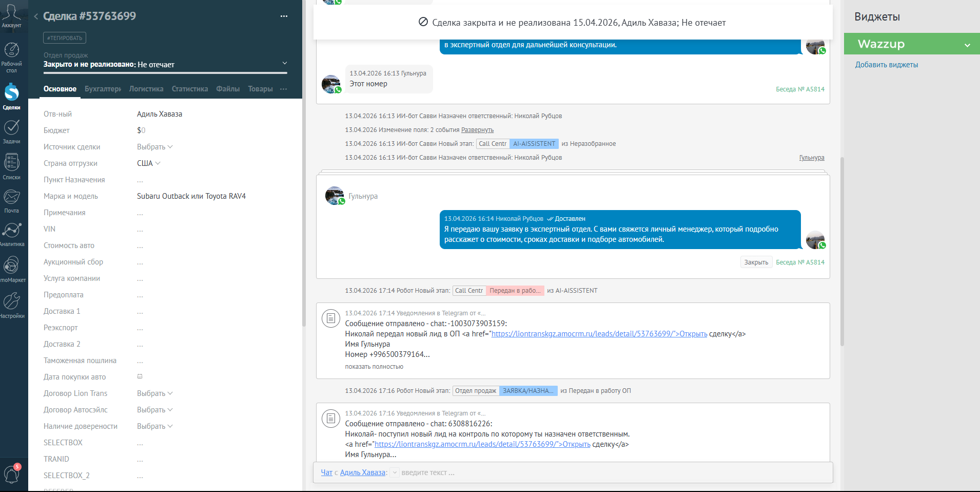Open Наличие доверености Выбрать dropdown
The image size is (980, 492).
point(154,426)
